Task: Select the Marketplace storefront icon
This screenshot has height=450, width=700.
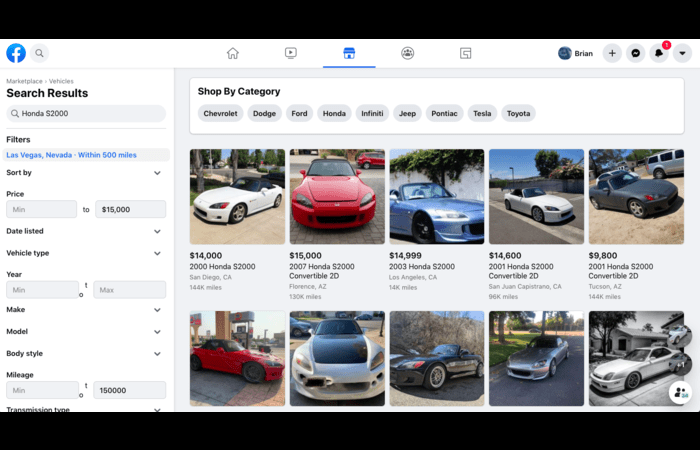Action: point(349,53)
